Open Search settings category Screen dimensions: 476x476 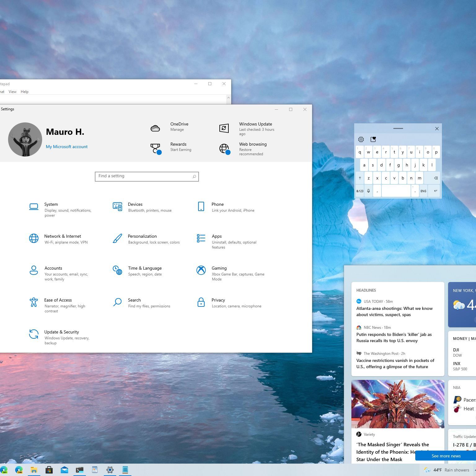[141, 303]
